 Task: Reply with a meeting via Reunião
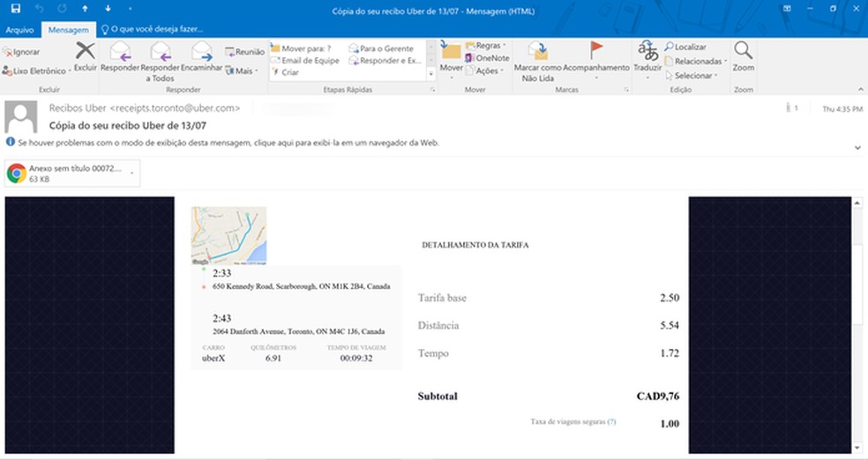(x=244, y=52)
